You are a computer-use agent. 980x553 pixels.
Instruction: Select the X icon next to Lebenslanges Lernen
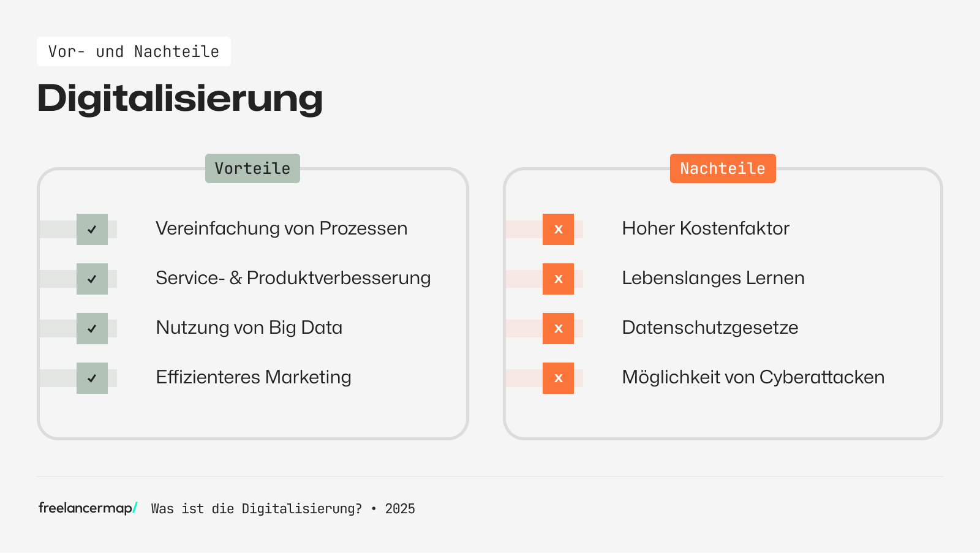(x=558, y=279)
